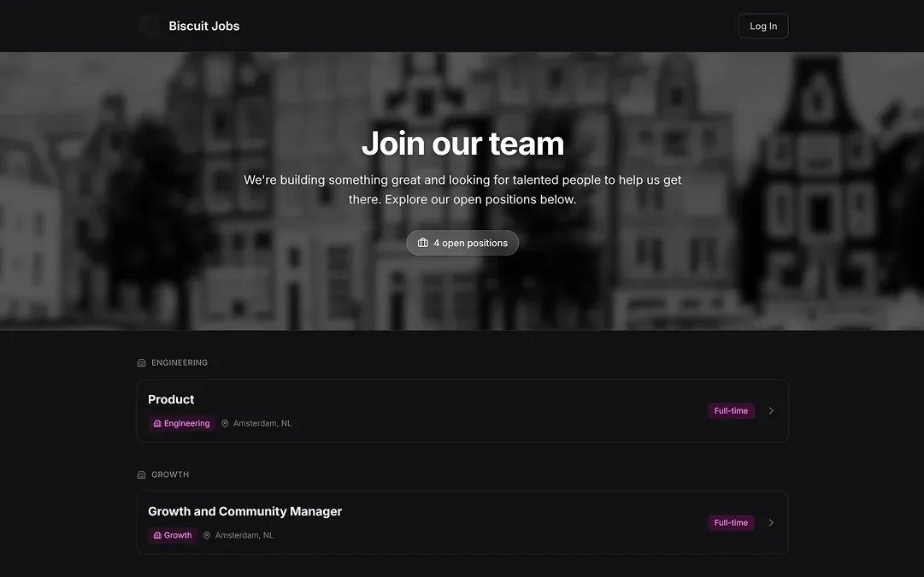924x577 pixels.
Task: Click the briefcase icon inside the Growth tag
Action: tap(156, 534)
